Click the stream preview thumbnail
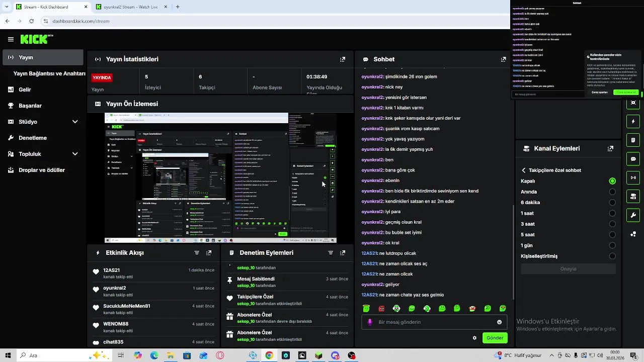The height and width of the screenshot is (362, 644). [x=221, y=178]
